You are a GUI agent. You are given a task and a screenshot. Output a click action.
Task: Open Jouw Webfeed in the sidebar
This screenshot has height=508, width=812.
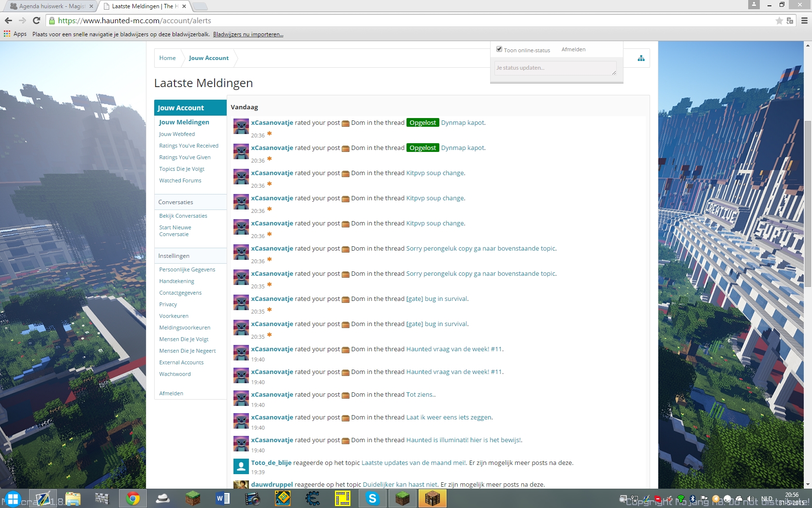coord(177,134)
